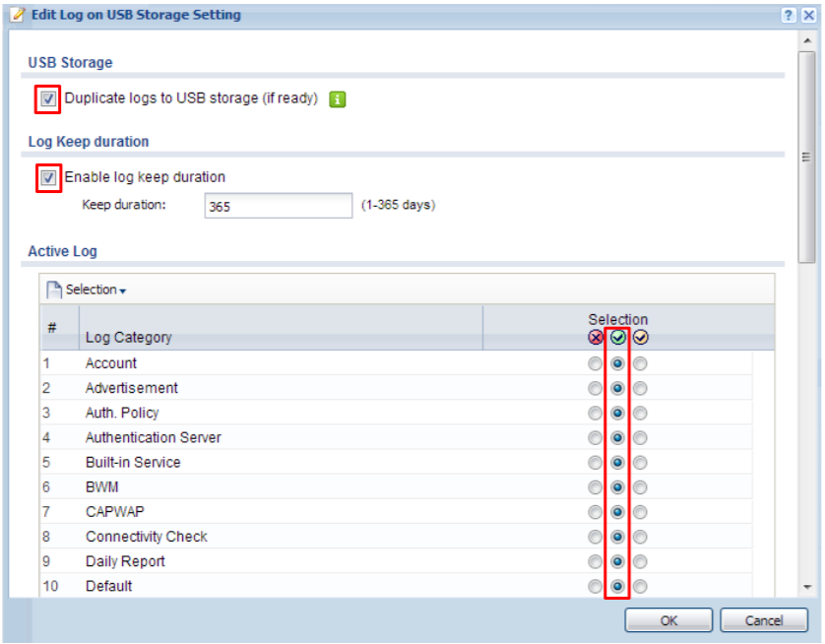Click the OK button

pos(667,619)
